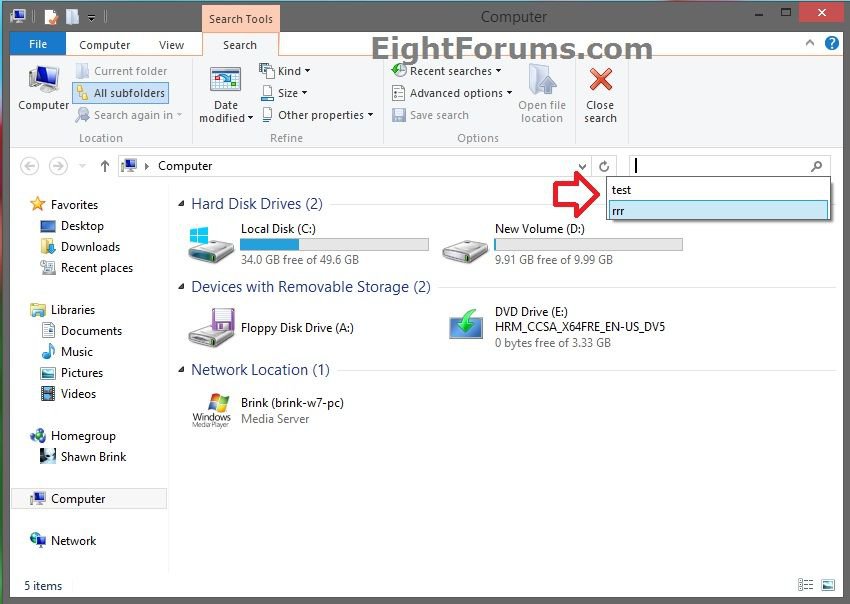The width and height of the screenshot is (850, 604).
Task: Open the File menu tab
Action: (x=37, y=44)
